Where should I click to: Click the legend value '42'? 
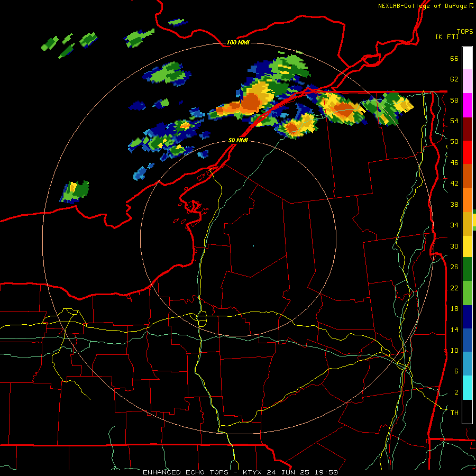[454, 183]
